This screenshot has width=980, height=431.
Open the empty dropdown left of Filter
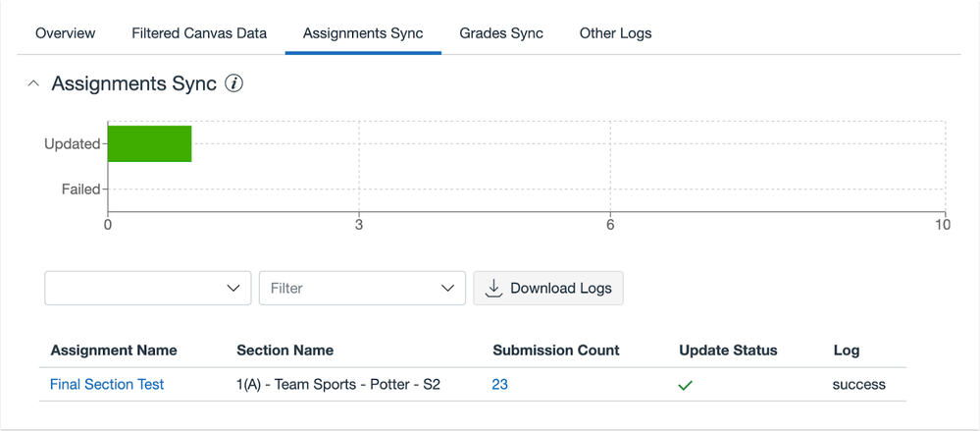point(147,288)
